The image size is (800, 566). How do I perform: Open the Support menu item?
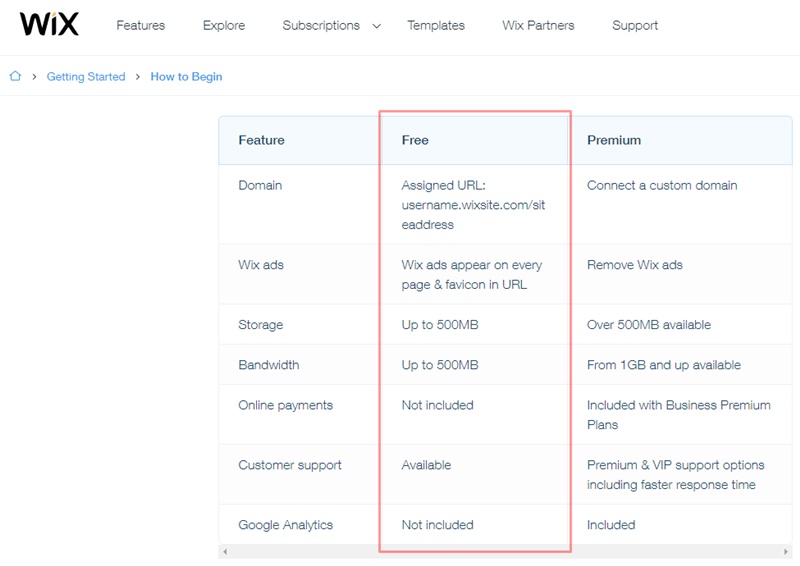pyautogui.click(x=635, y=26)
